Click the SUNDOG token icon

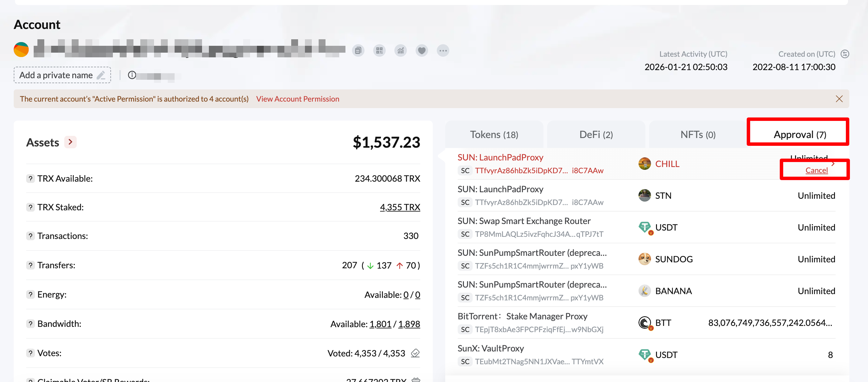click(x=644, y=259)
